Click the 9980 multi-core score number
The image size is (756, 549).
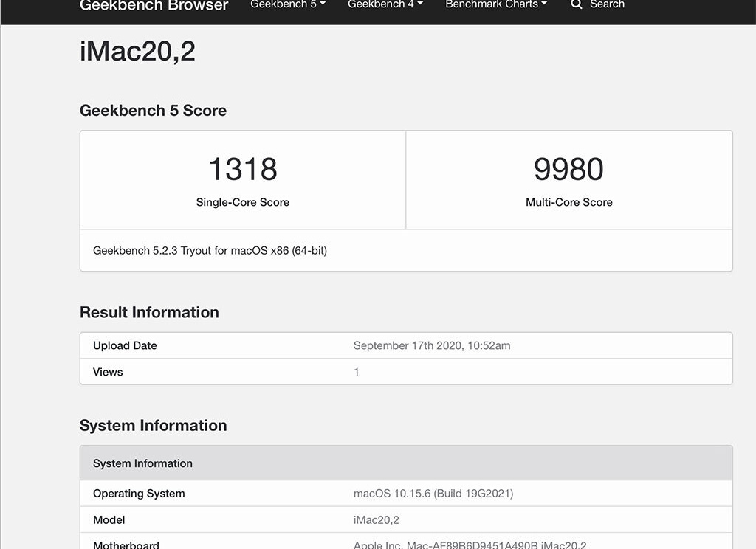tap(568, 169)
